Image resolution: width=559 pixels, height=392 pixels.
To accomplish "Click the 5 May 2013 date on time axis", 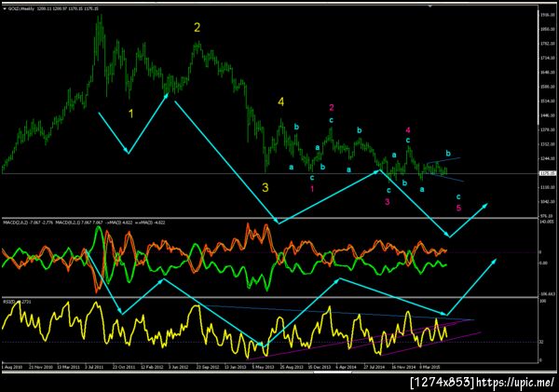I will pos(264,367).
